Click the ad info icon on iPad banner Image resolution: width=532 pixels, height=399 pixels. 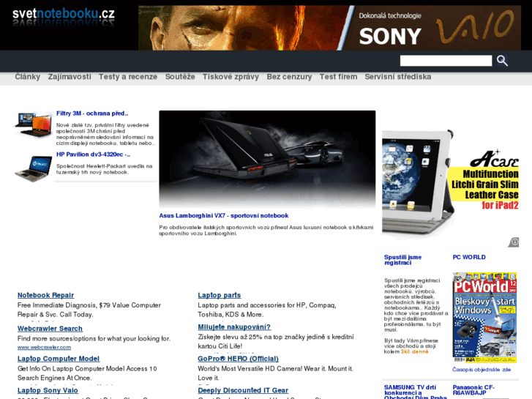(514, 242)
